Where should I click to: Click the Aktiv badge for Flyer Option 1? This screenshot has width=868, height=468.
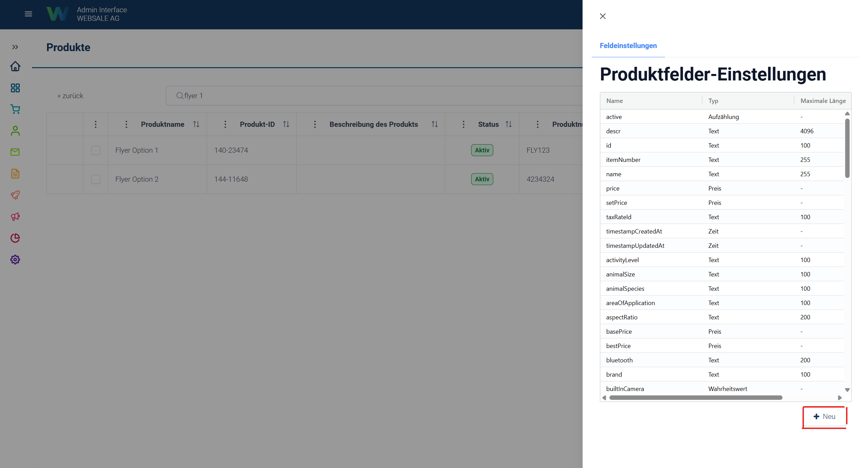482,150
